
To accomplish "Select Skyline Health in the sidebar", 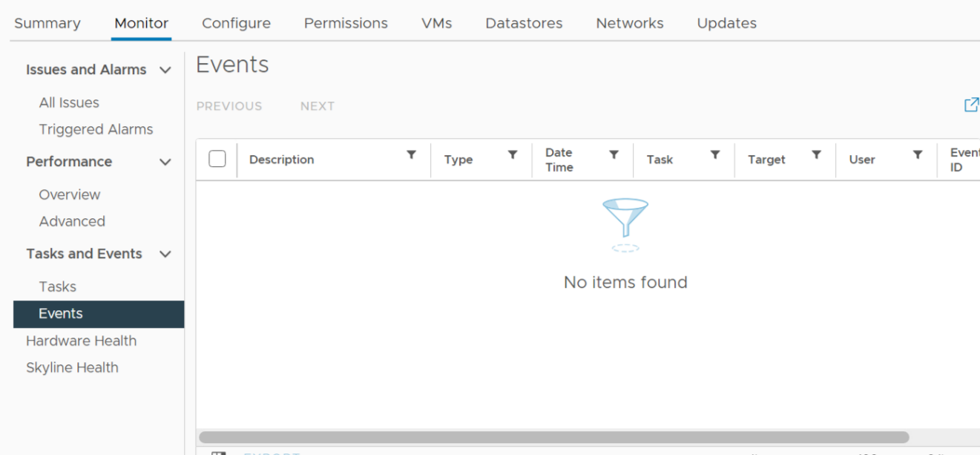I will (72, 367).
